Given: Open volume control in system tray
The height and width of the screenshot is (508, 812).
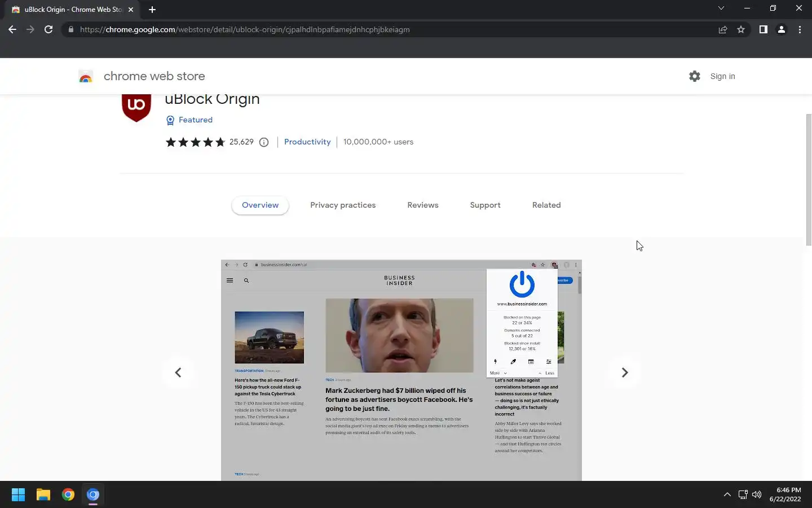Looking at the screenshot, I should (x=757, y=495).
